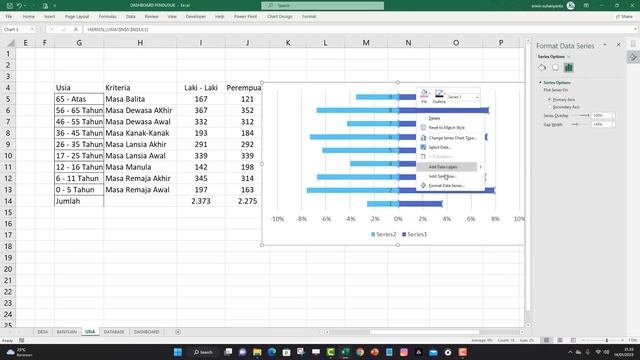Switch to Page Layout view icon
The image size is (640, 360).
(560, 340)
